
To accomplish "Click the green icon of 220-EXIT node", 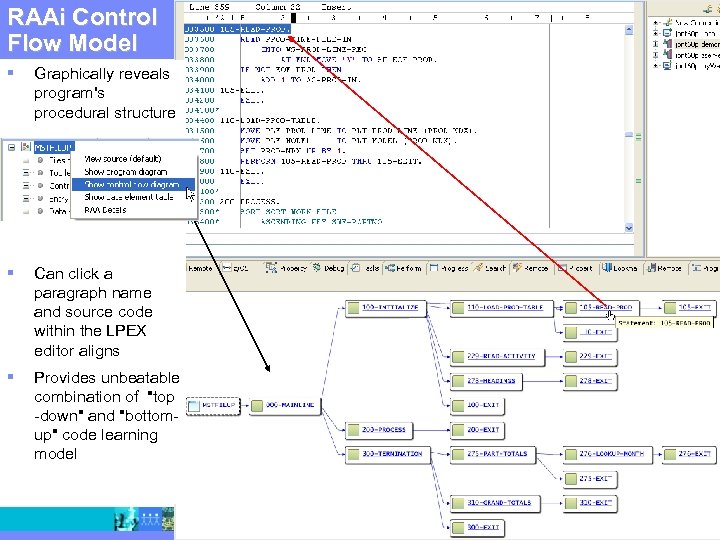I will pos(571,357).
